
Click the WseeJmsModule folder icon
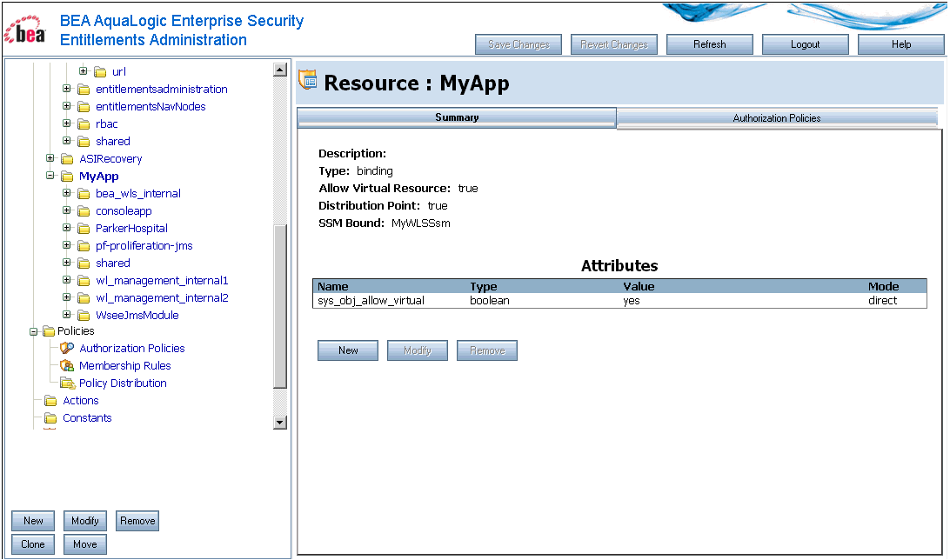click(x=84, y=316)
